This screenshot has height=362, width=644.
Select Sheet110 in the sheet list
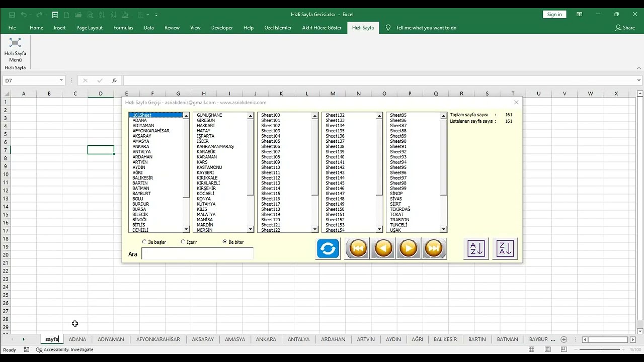pos(271,167)
